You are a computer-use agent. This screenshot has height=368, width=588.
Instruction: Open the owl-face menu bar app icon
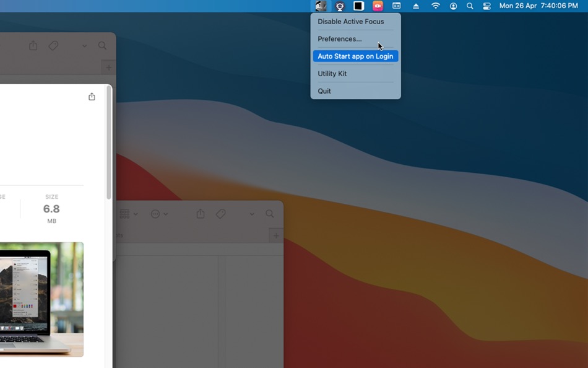tap(340, 6)
